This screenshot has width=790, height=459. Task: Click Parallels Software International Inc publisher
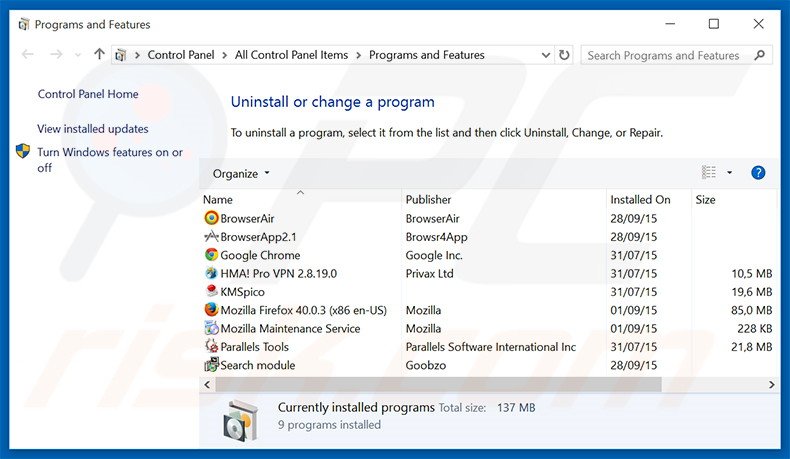pyautogui.click(x=491, y=347)
